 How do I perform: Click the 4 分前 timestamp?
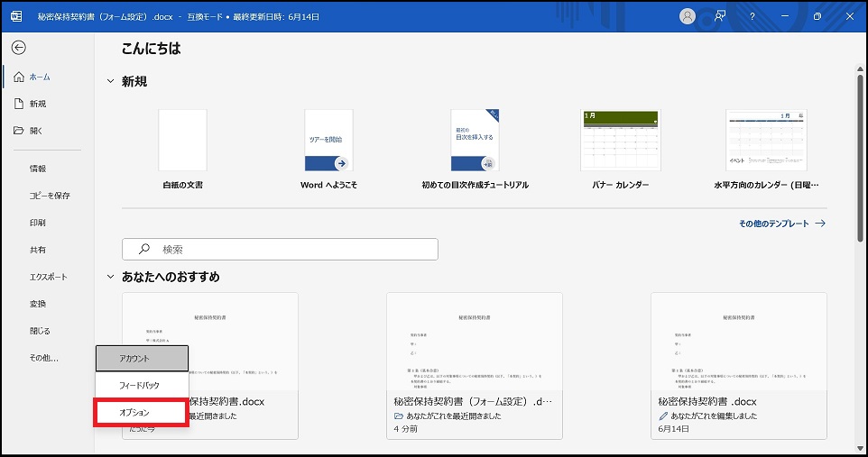coord(406,429)
